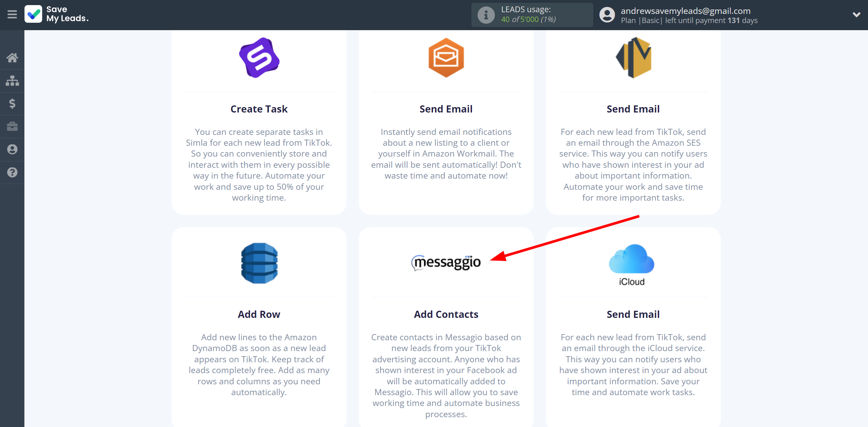Click the Save My Leads logo
868x427 pixels.
pyautogui.click(x=57, y=14)
